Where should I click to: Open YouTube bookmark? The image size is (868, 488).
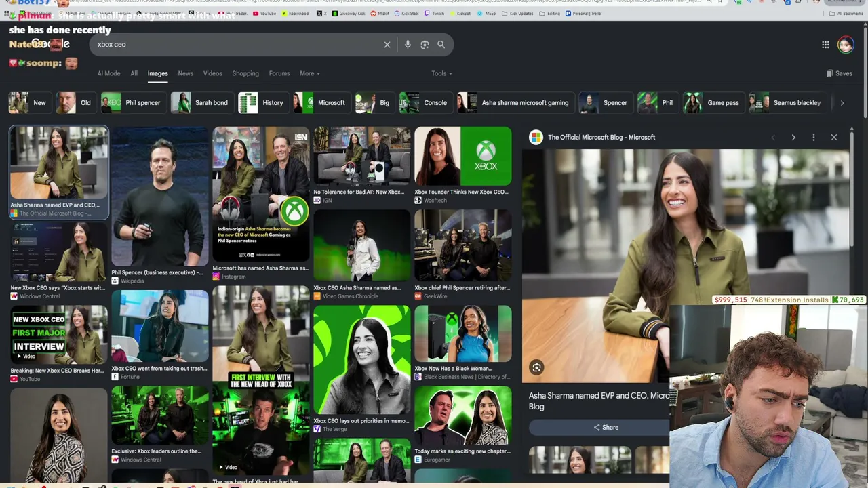(264, 14)
